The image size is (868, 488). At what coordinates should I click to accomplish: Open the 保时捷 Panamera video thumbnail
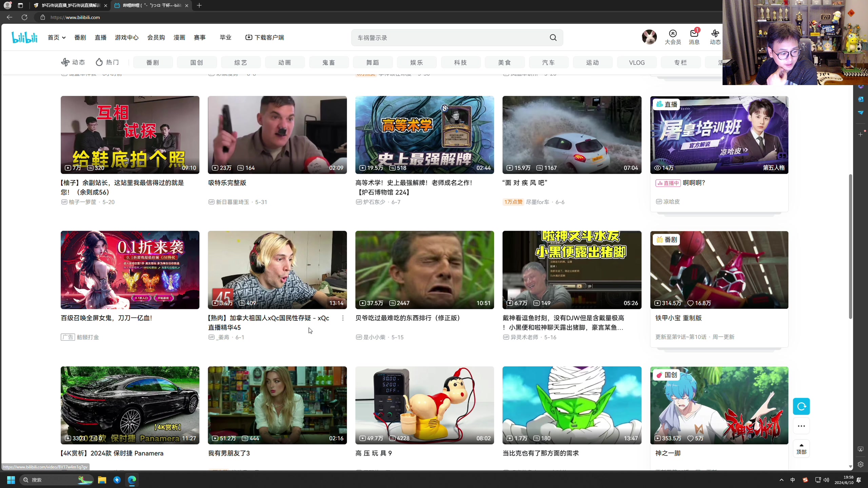(x=130, y=405)
